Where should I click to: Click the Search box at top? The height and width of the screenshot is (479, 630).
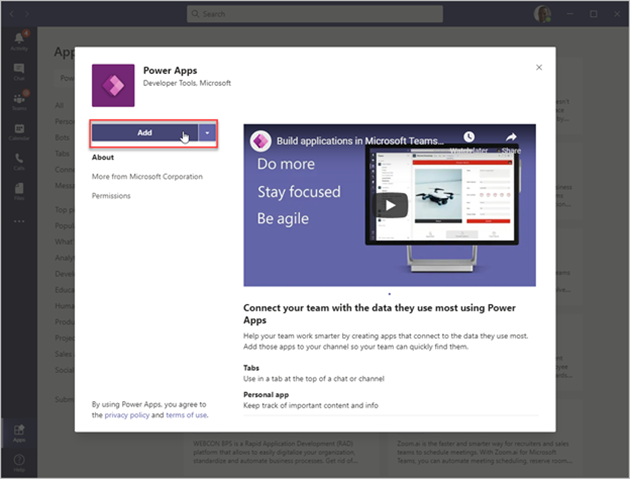[x=315, y=14]
